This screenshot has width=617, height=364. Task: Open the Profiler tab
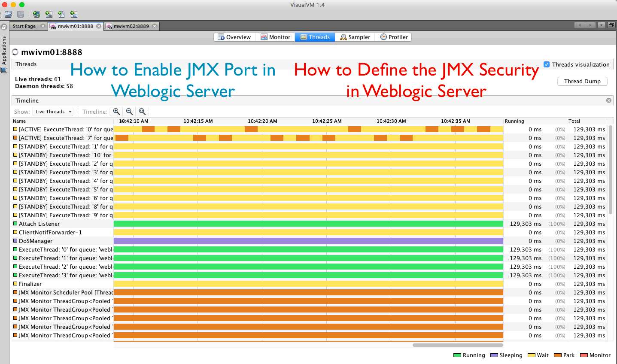point(394,37)
